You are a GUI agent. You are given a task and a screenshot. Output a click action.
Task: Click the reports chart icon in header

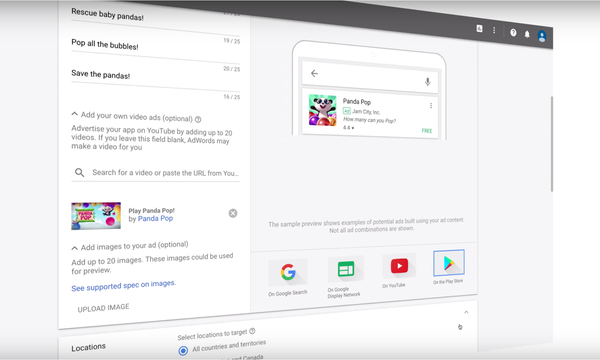coord(479,28)
